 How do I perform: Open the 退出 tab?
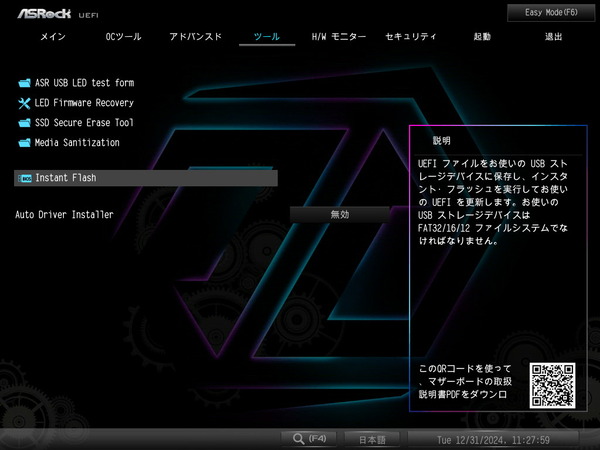point(553,37)
